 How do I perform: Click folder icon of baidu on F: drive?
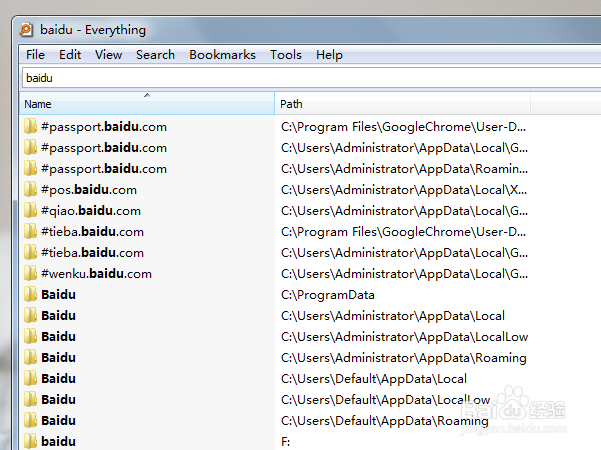pos(30,441)
